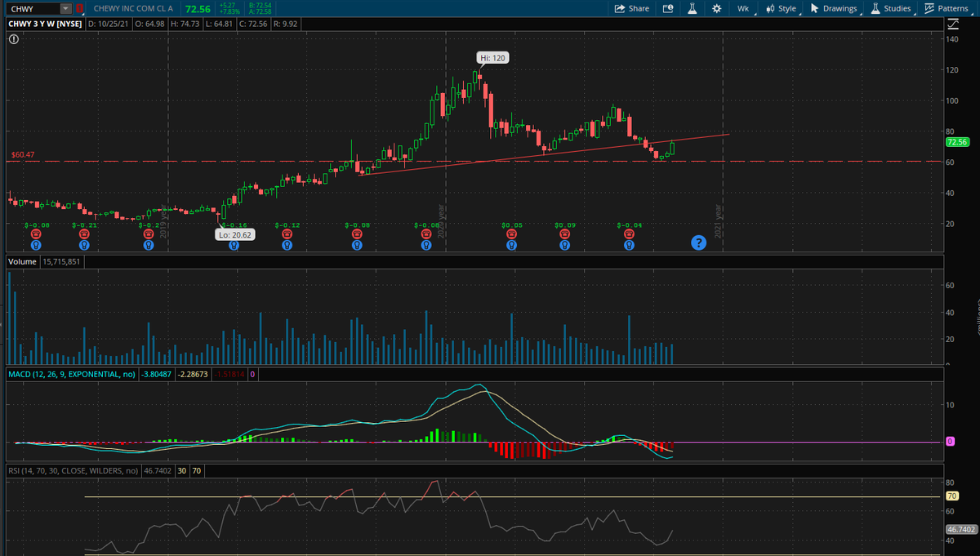Click the MACD value -3.80487
The height and width of the screenshot is (556, 980).
pos(156,374)
